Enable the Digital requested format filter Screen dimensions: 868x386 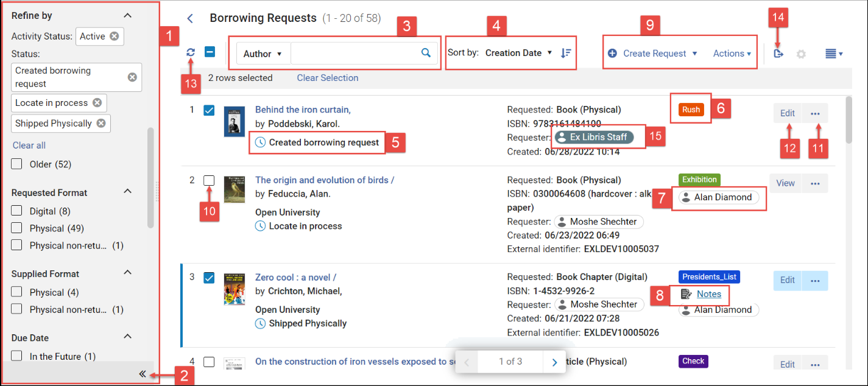17,211
